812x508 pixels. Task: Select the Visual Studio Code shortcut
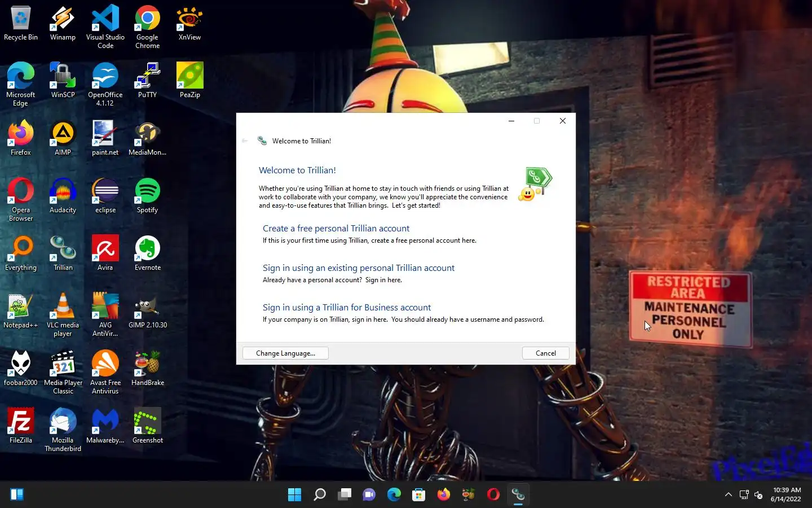(x=105, y=27)
